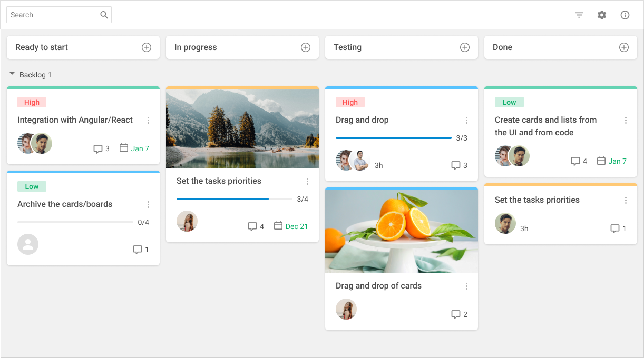Image resolution: width=644 pixels, height=358 pixels.
Task: Open comments on the Drag and drop card
Action: tap(455, 165)
